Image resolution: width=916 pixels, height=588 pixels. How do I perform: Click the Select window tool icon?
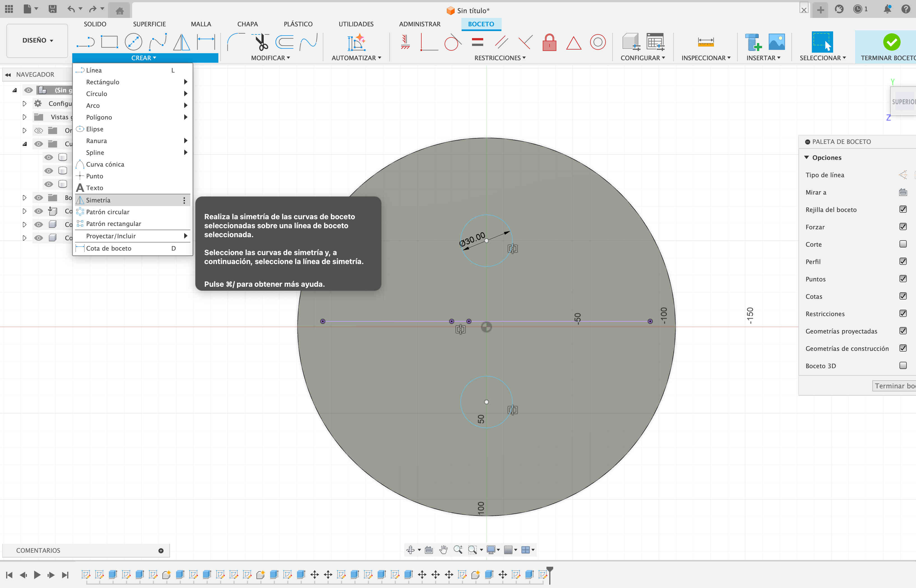coord(822,42)
